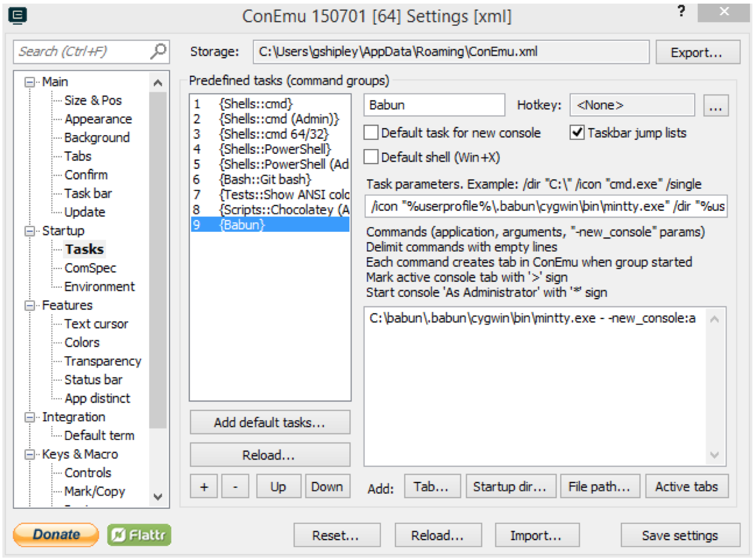Enable Default task for new console
This screenshot has width=756, height=560.
pos(371,133)
